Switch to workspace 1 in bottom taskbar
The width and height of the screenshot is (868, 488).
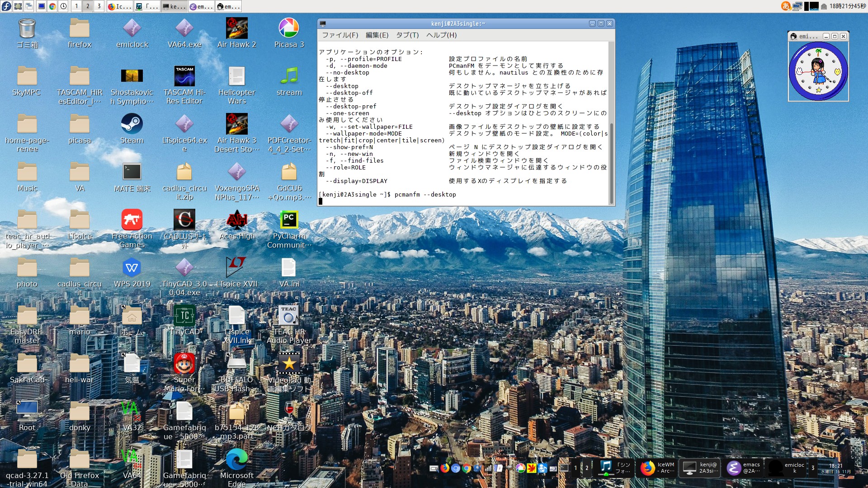coord(575,468)
